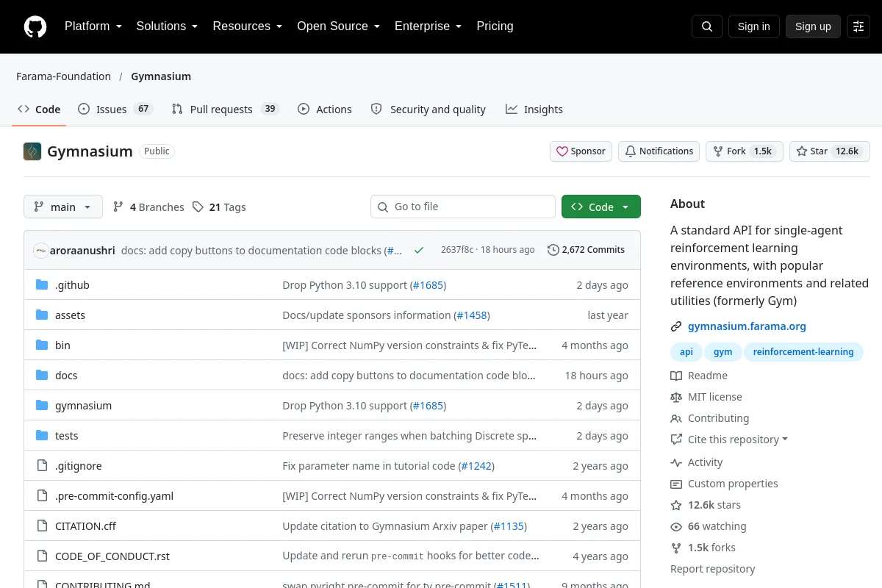882x588 pixels.
Task: Open the green Code dropdown button
Action: tap(601, 207)
